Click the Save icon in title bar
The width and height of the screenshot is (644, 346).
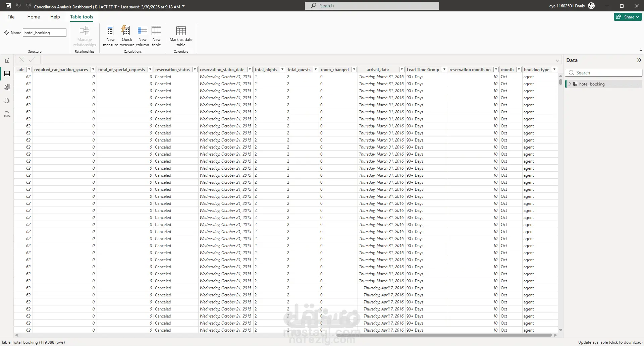tap(8, 6)
